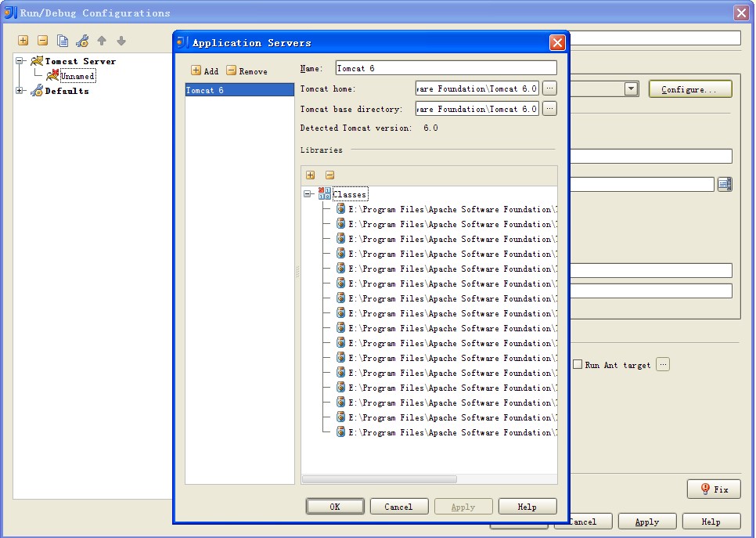
Task: Collapse the Classes library tree
Action: (306, 193)
